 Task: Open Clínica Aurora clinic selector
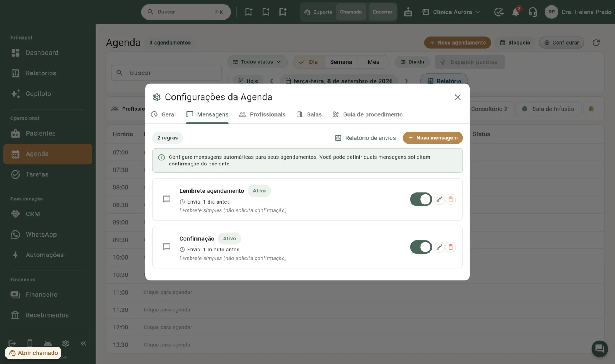pos(451,12)
